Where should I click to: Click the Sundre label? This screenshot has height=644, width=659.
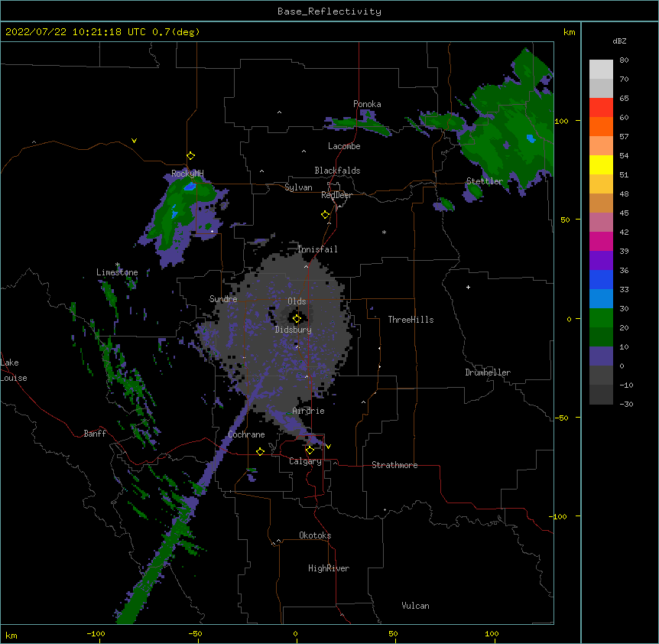click(223, 299)
